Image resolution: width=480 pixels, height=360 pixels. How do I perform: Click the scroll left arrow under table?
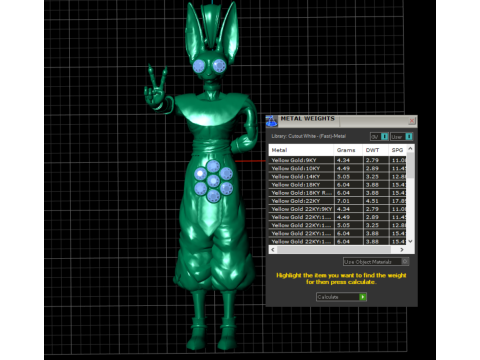coord(273,249)
